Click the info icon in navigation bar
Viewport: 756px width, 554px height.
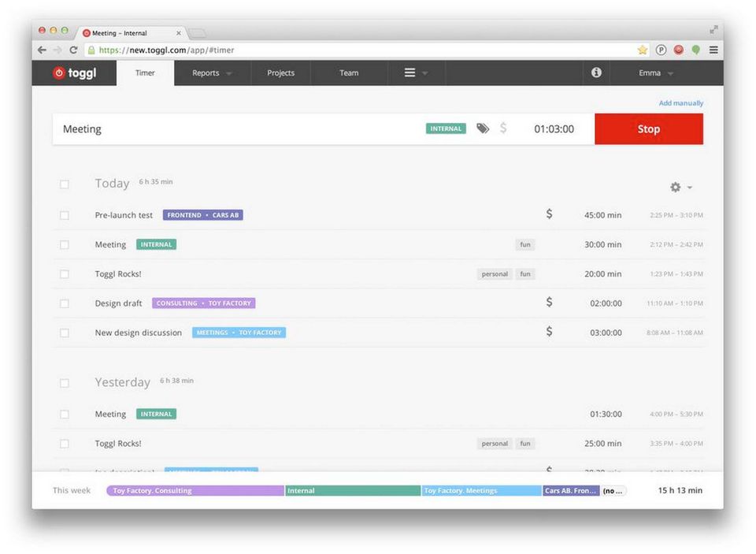[596, 73]
